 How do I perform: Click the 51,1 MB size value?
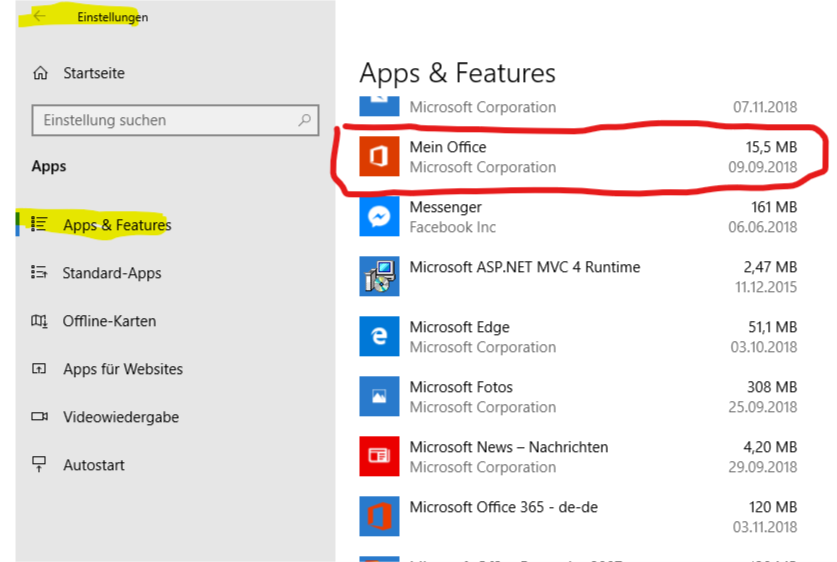click(x=772, y=327)
